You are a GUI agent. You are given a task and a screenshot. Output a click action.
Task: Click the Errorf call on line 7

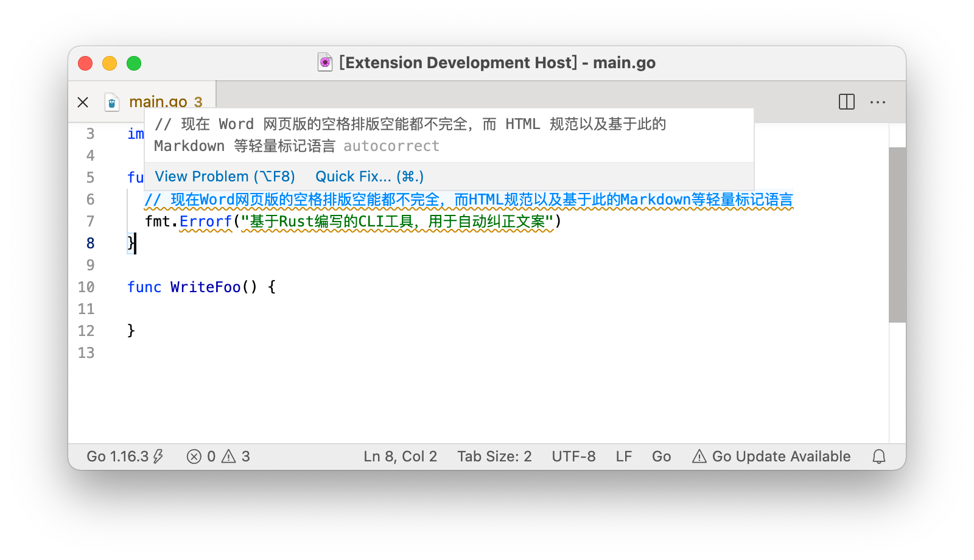point(205,222)
